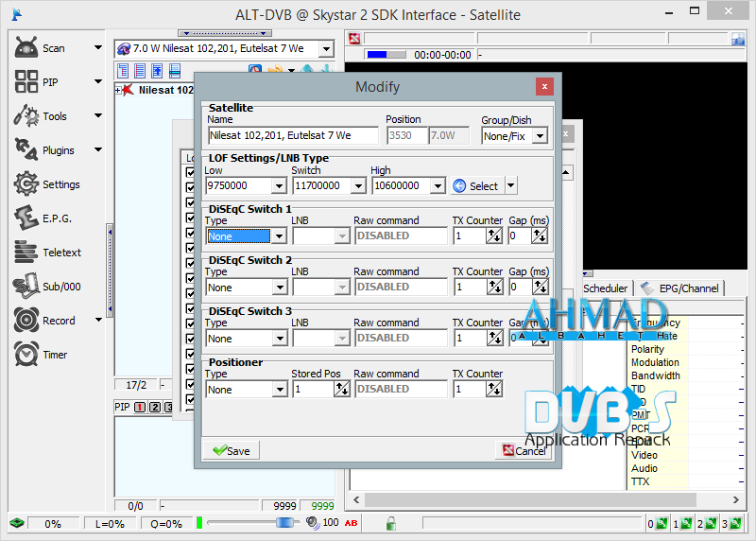This screenshot has height=541, width=756.
Task: Click the list icon with blue arrows
Action: coord(157,71)
